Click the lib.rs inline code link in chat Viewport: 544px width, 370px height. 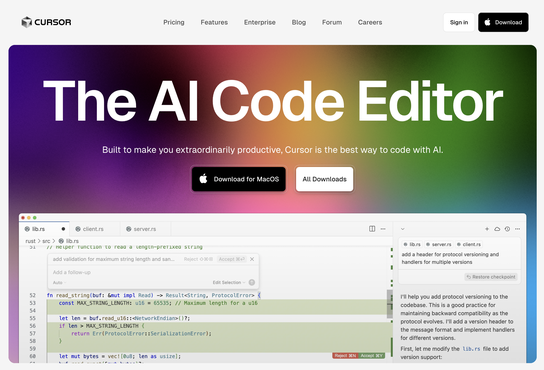pos(471,349)
